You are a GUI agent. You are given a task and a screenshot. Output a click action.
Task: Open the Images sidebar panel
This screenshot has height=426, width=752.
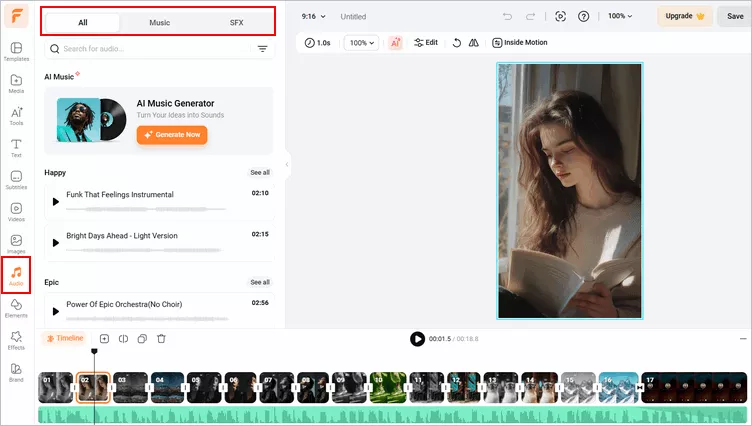(x=16, y=245)
